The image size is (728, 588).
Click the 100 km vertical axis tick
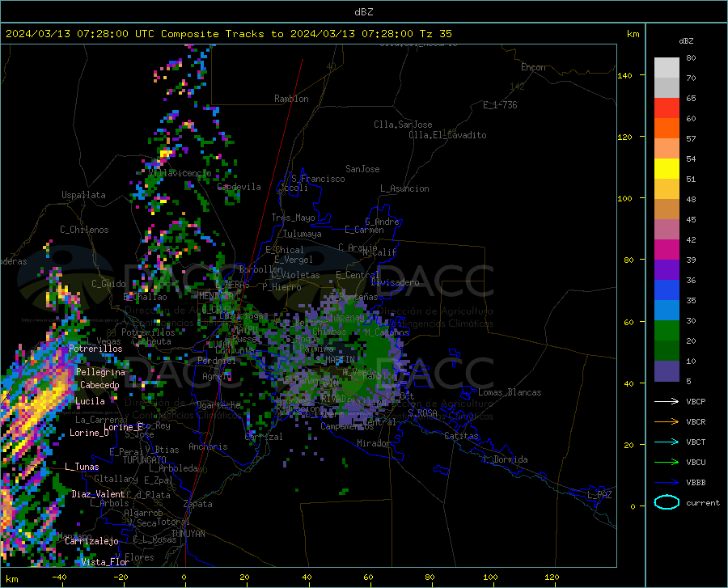(x=625, y=198)
